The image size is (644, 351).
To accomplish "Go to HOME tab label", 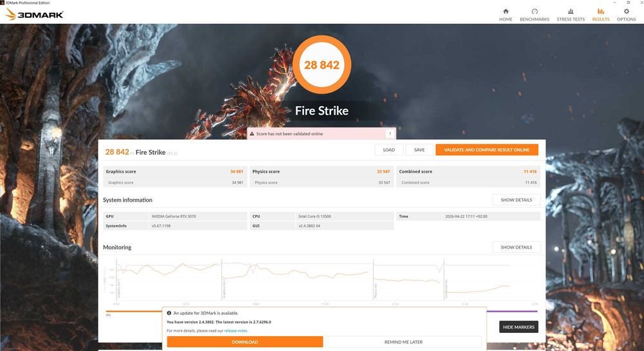I will tap(506, 19).
